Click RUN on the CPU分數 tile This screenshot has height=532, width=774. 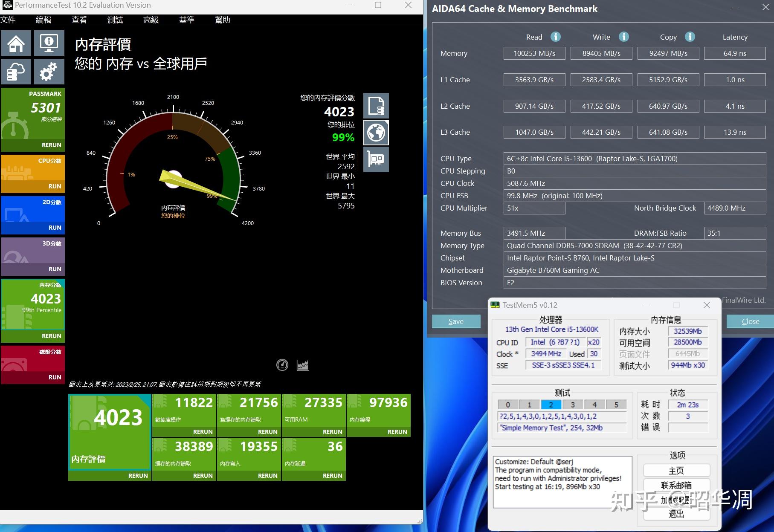point(55,186)
